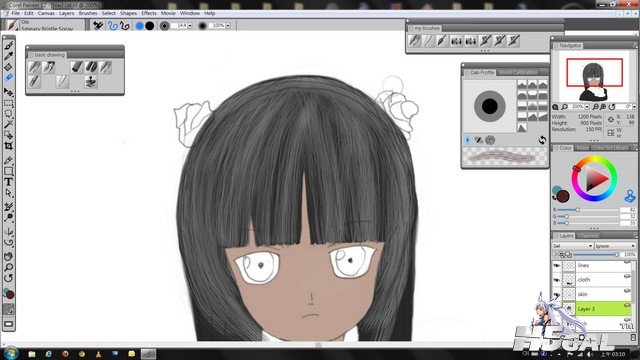The image size is (640, 360).
Task: Select the Crop tool
Action: [9, 146]
